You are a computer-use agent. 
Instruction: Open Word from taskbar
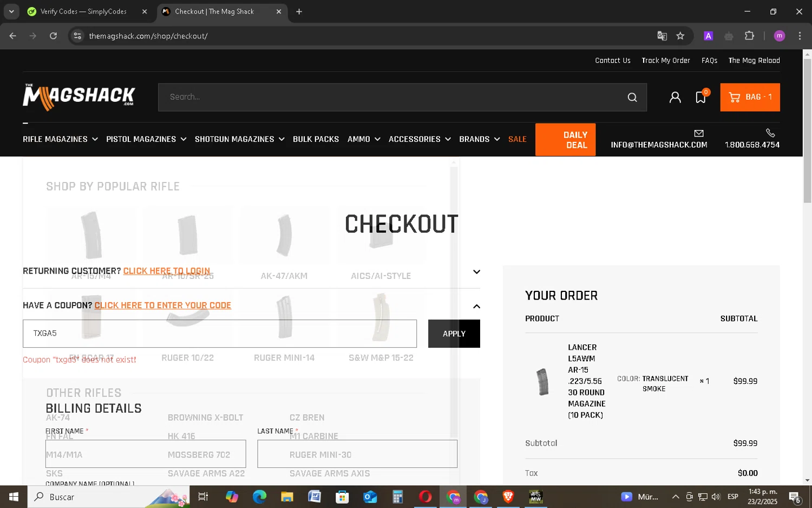(315, 497)
